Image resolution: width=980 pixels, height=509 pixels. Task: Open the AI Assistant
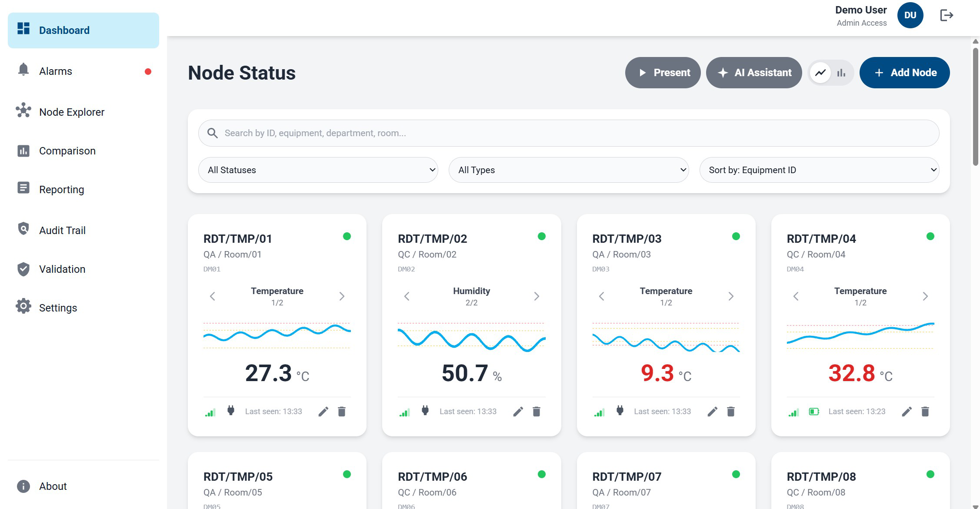753,73
